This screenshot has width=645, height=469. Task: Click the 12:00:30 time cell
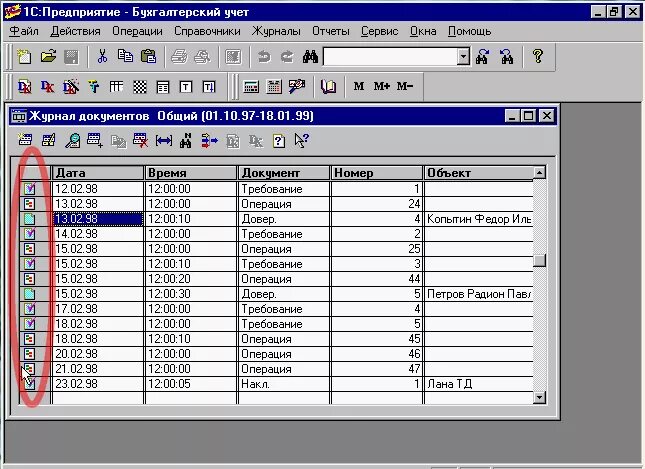click(x=191, y=294)
